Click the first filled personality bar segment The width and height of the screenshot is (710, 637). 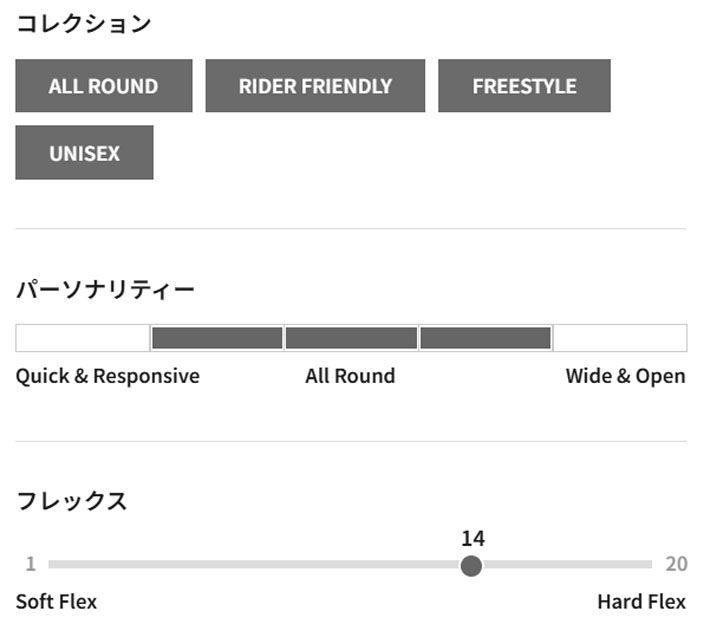click(217, 338)
